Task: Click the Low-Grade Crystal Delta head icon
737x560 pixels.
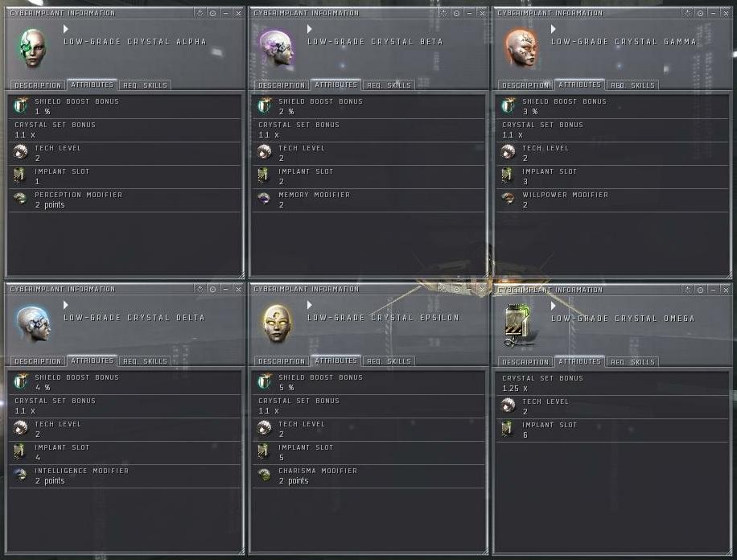Action: (33, 324)
